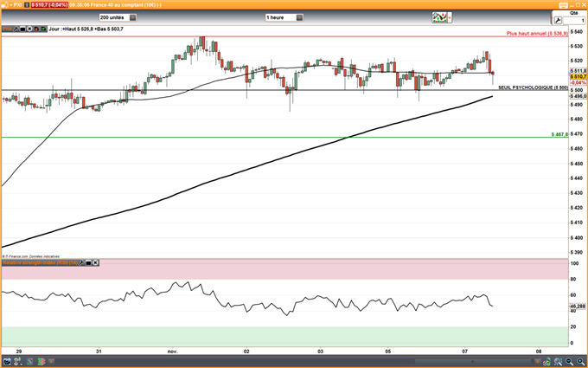Open Prix panel settings wrench
This screenshot has width=588, height=368.
pyautogui.click(x=16, y=29)
